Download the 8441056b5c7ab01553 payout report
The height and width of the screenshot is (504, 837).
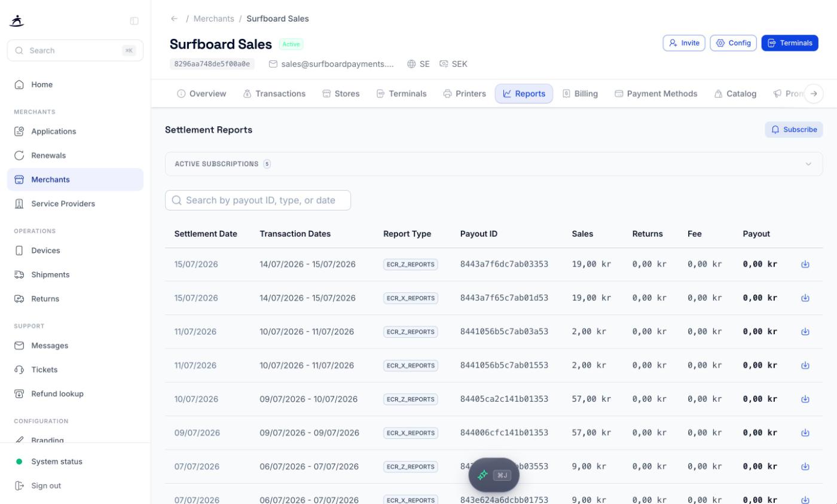pyautogui.click(x=805, y=365)
